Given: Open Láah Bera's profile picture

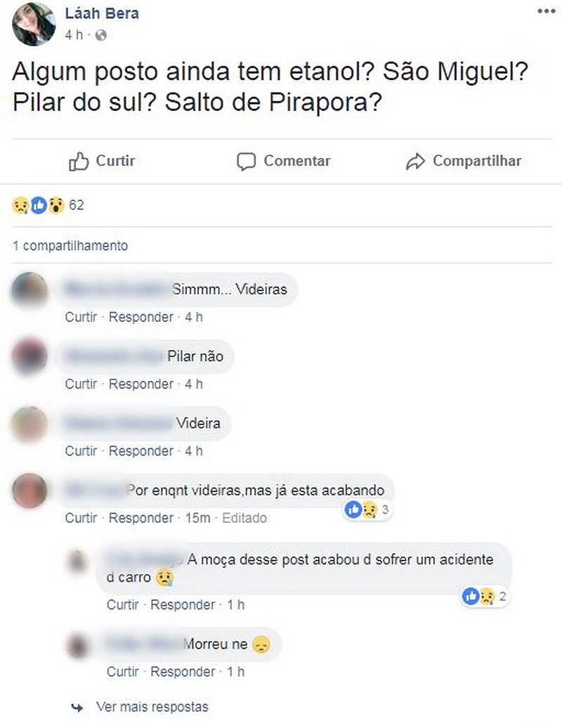Looking at the screenshot, I should tap(34, 24).
